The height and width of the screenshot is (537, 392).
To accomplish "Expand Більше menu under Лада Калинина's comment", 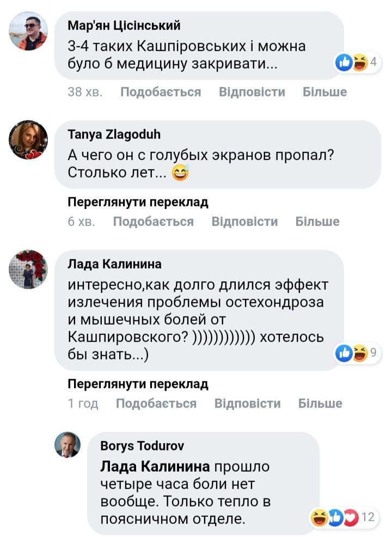I will pos(320,404).
